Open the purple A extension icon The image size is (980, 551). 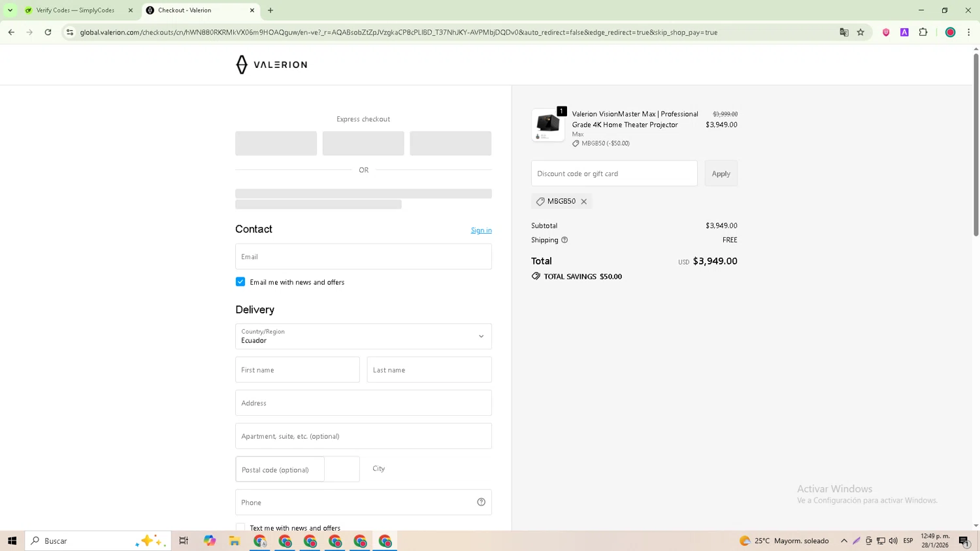coord(905,32)
